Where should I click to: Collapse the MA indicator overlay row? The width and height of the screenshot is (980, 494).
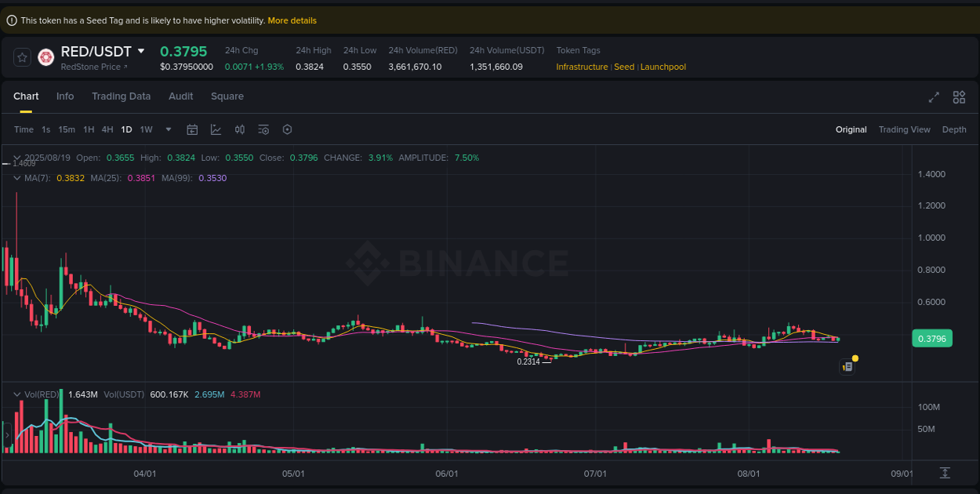click(x=16, y=178)
